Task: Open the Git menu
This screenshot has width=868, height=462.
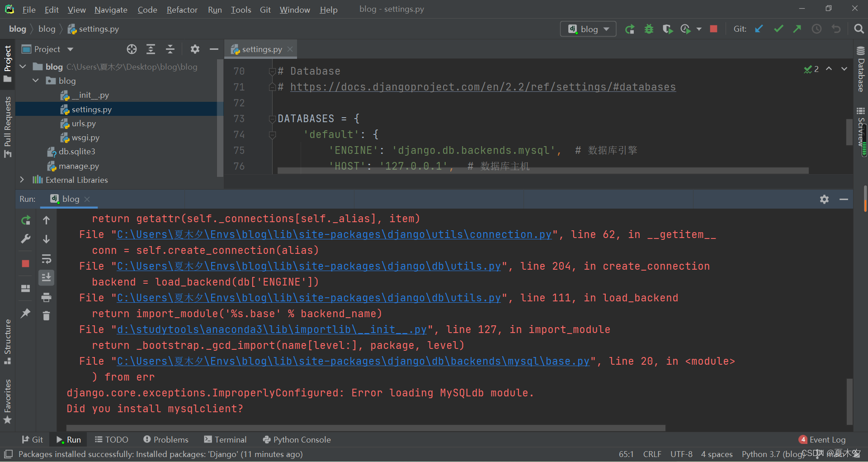Action: tap(265, 10)
